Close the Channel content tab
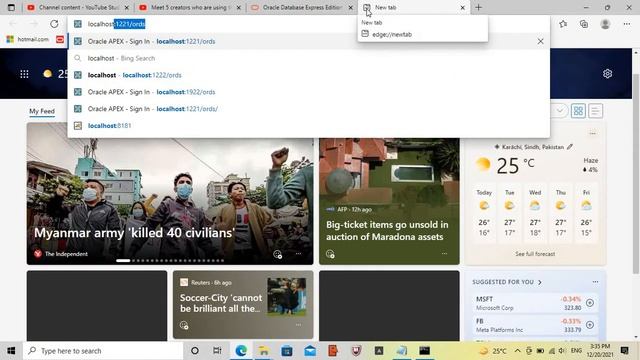 pyautogui.click(x=127, y=7)
